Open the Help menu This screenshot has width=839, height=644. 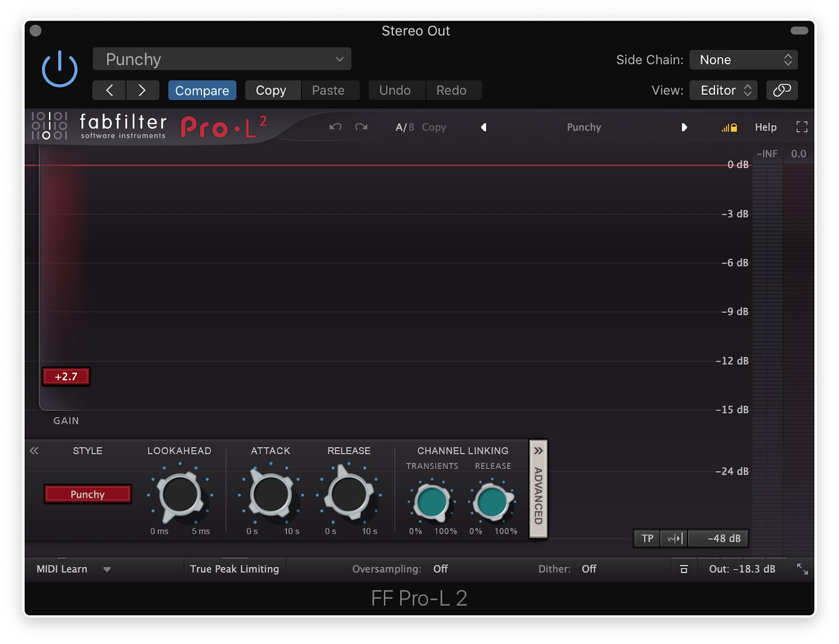click(x=766, y=127)
